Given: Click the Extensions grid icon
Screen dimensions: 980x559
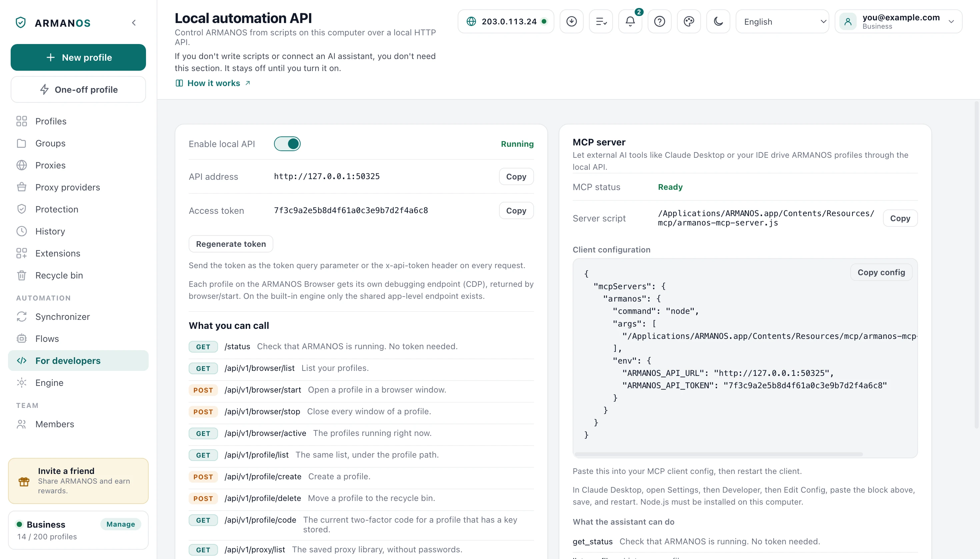Looking at the screenshot, I should (21, 253).
